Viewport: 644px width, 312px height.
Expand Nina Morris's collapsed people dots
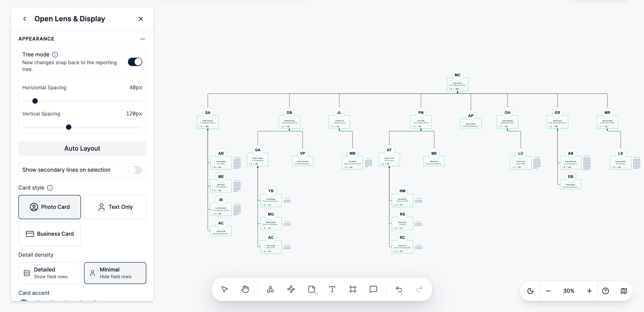coord(419,200)
